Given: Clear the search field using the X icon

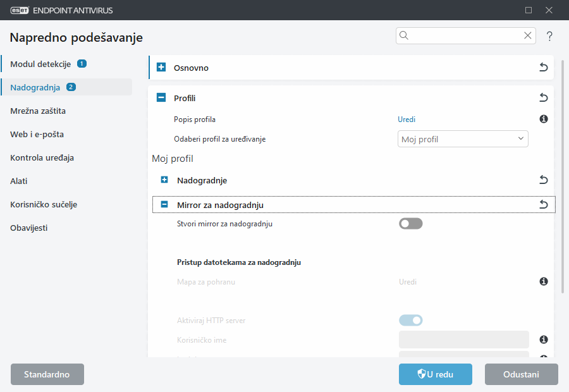Looking at the screenshot, I should click(528, 35).
